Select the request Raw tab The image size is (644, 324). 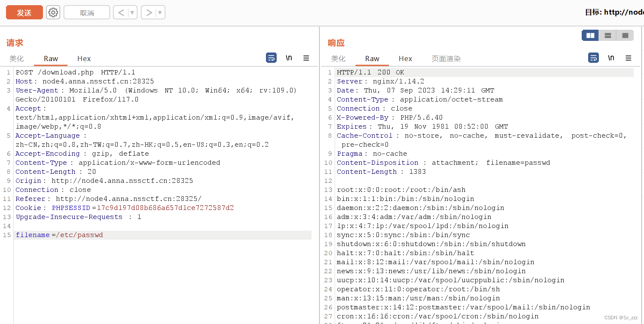(51, 59)
